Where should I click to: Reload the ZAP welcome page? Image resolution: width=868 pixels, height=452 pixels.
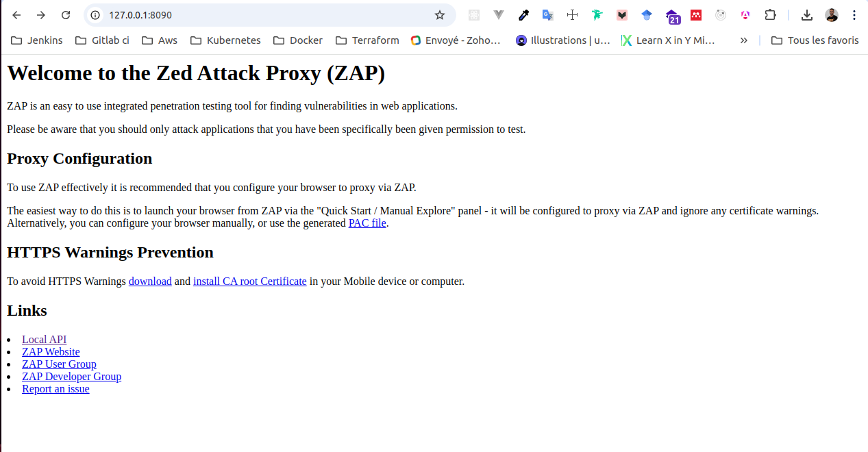click(66, 15)
